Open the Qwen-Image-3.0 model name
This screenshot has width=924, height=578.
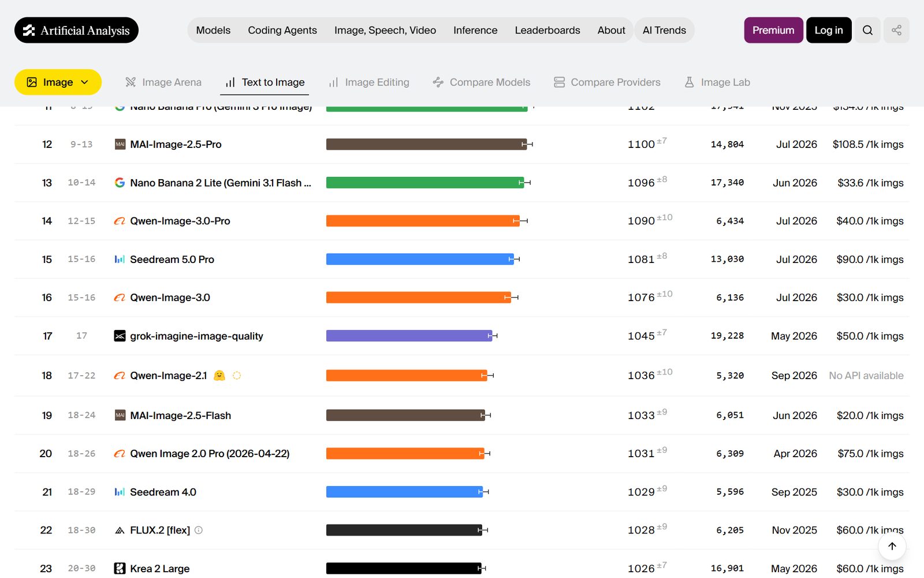tap(170, 298)
